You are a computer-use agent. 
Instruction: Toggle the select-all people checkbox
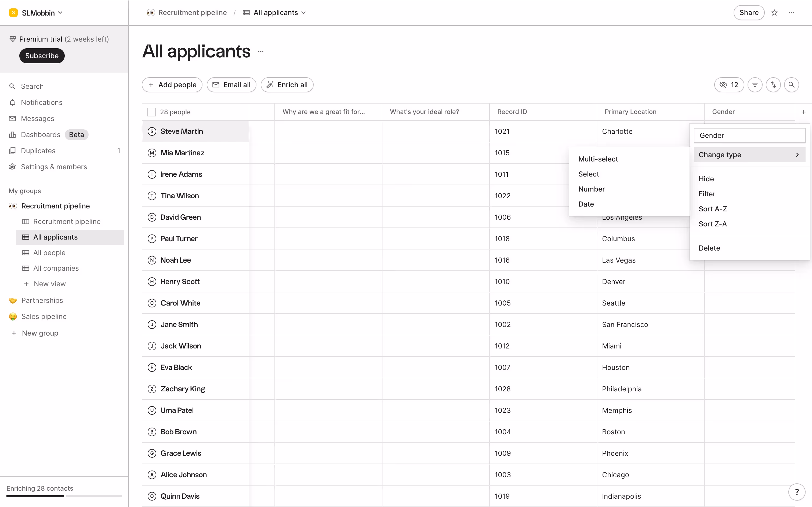(x=151, y=112)
